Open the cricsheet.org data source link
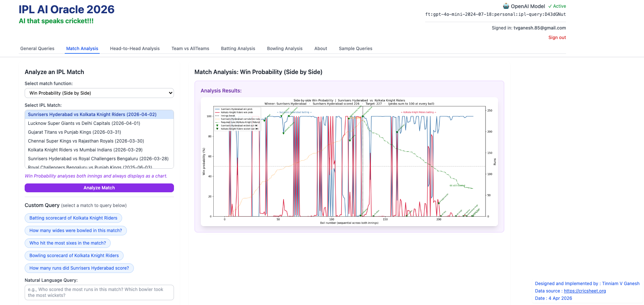The height and width of the screenshot is (305, 644). coord(584,291)
